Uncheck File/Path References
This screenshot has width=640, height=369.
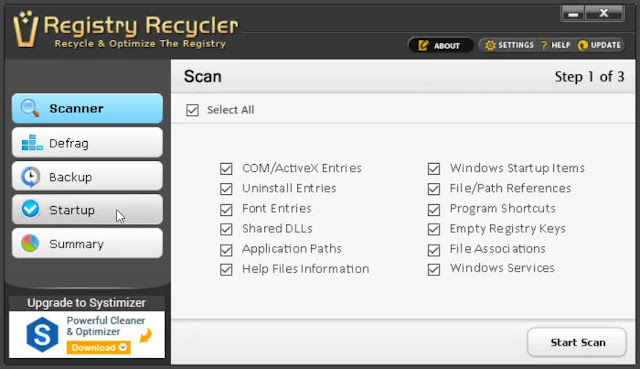click(434, 189)
